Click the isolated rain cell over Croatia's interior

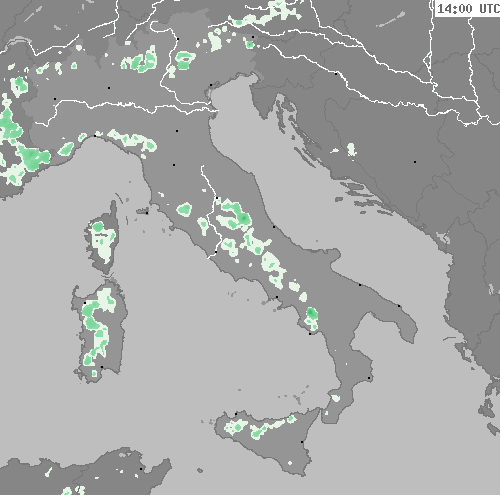pyautogui.click(x=351, y=149)
